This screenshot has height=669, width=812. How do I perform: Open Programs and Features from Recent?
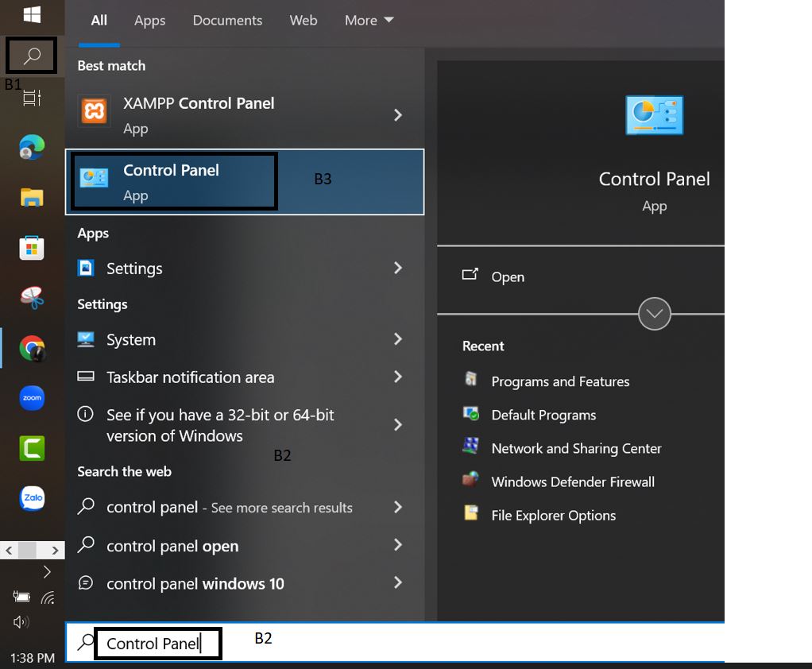coord(559,381)
